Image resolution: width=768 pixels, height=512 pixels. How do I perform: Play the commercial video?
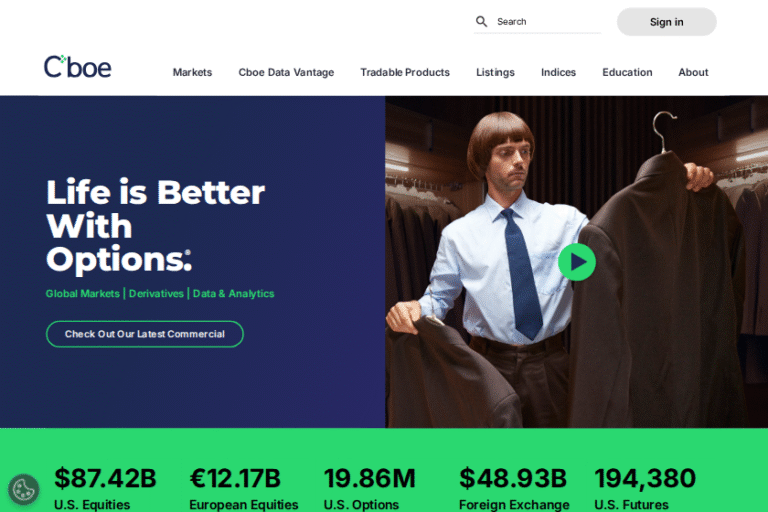click(577, 262)
